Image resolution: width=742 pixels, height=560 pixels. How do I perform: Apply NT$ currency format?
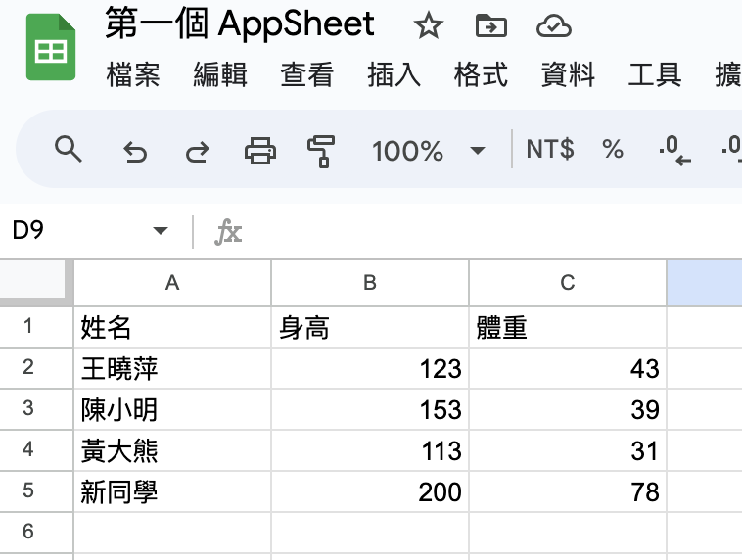coord(550,149)
